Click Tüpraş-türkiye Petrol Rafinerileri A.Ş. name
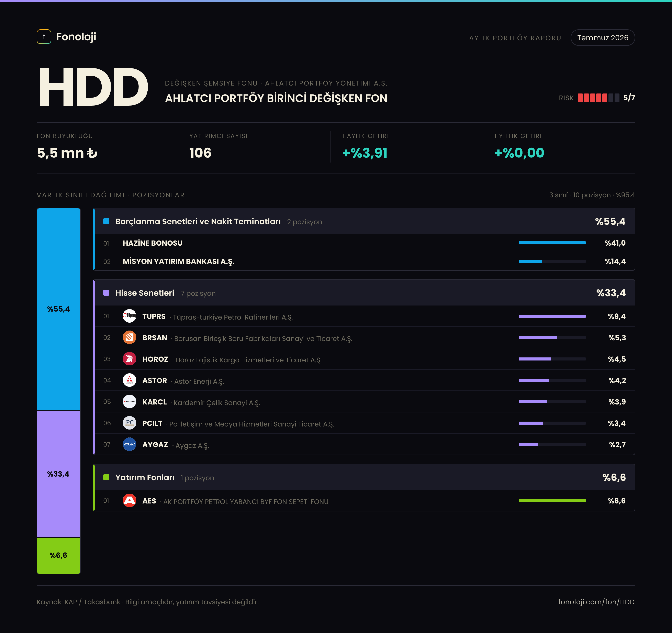The width and height of the screenshot is (672, 633). (233, 317)
